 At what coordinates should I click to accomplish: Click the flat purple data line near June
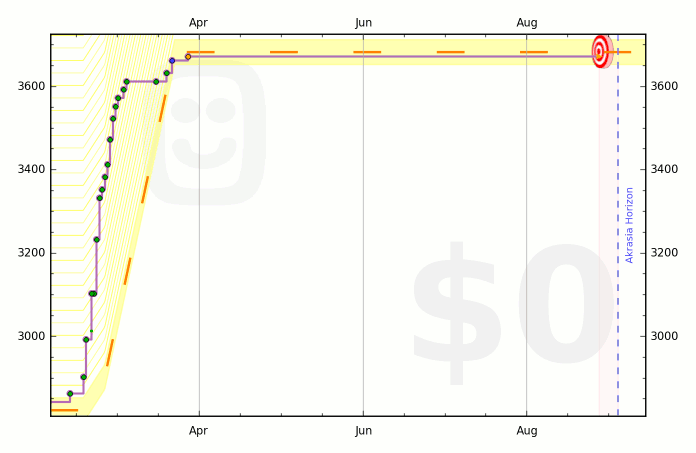click(x=363, y=57)
